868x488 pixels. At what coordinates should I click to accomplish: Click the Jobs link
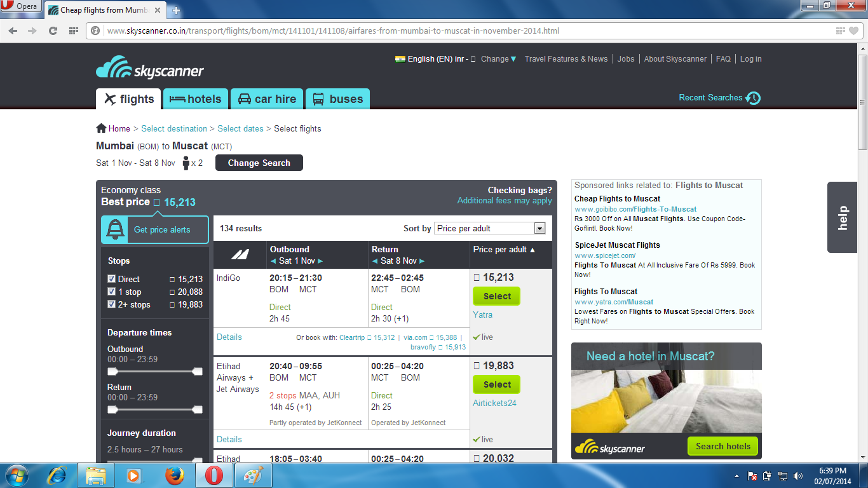click(x=626, y=59)
